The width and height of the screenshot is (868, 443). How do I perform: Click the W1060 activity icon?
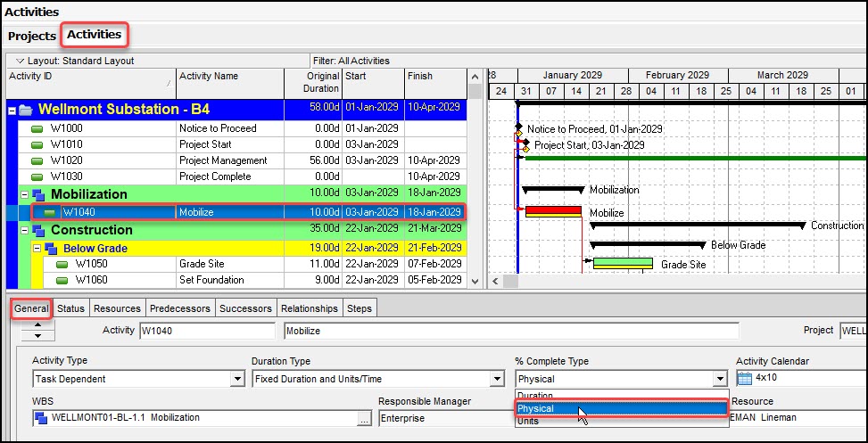(x=62, y=281)
